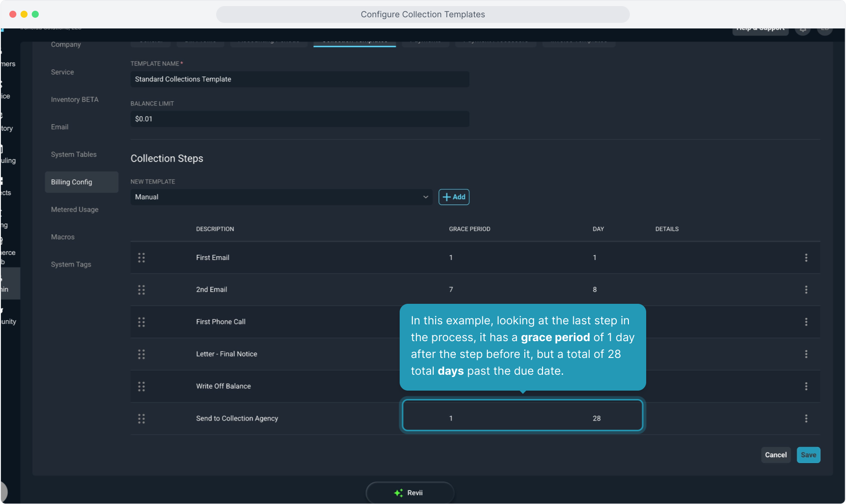Viewport: 846px width, 504px height.
Task: Cancel the template changes
Action: pyautogui.click(x=775, y=455)
